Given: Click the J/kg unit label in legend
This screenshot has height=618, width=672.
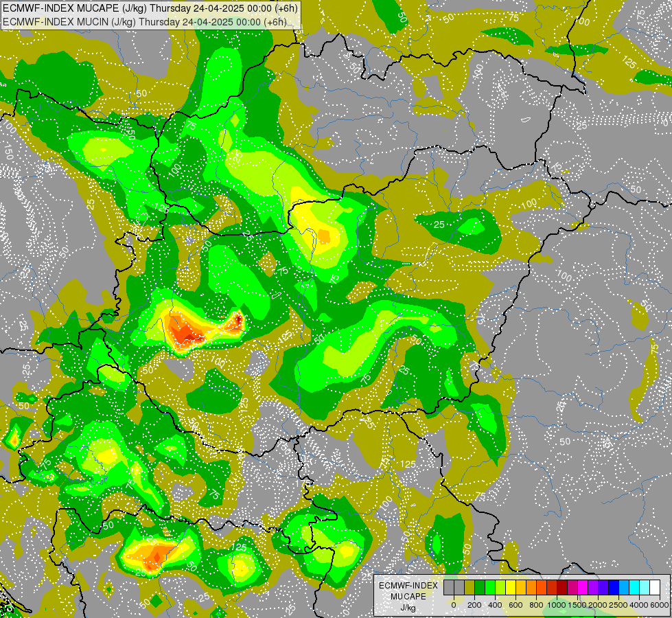Looking at the screenshot, I should (x=408, y=608).
